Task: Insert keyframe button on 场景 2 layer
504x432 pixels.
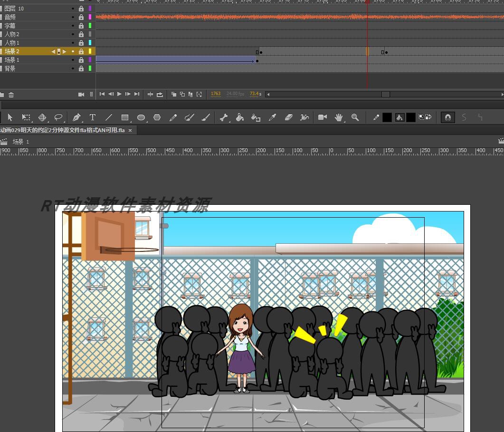Action: coord(59,51)
